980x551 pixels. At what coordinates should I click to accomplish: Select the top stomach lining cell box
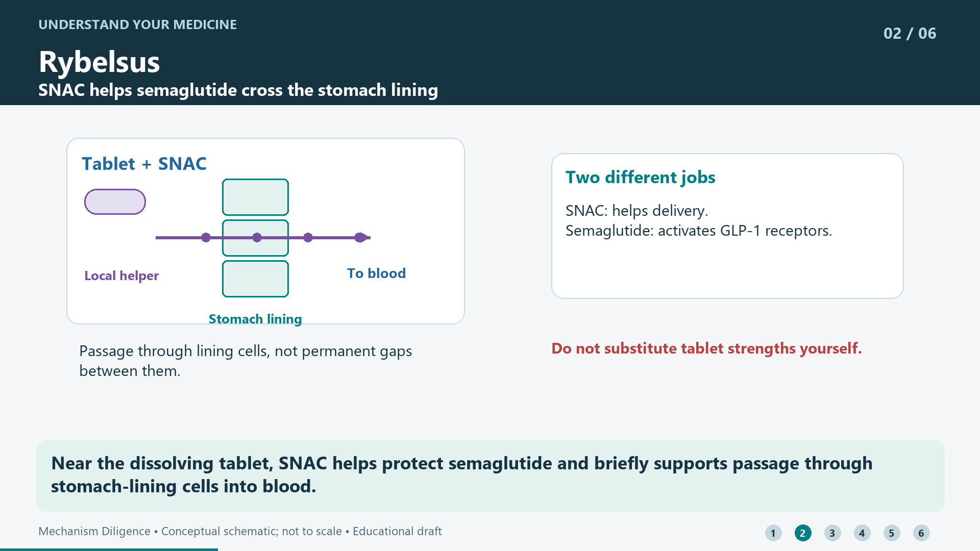point(255,197)
